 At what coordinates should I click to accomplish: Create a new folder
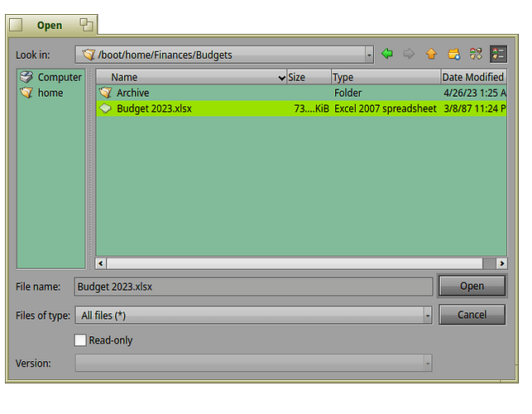pos(453,54)
